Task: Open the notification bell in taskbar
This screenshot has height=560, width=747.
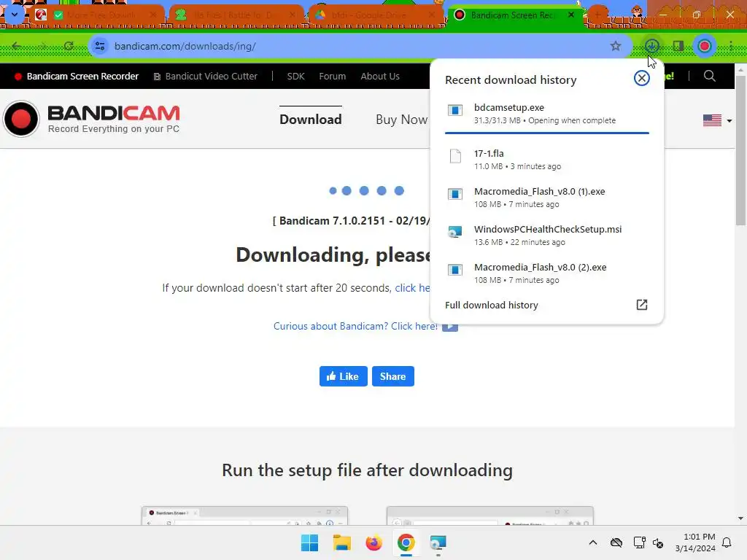Action: click(727, 542)
